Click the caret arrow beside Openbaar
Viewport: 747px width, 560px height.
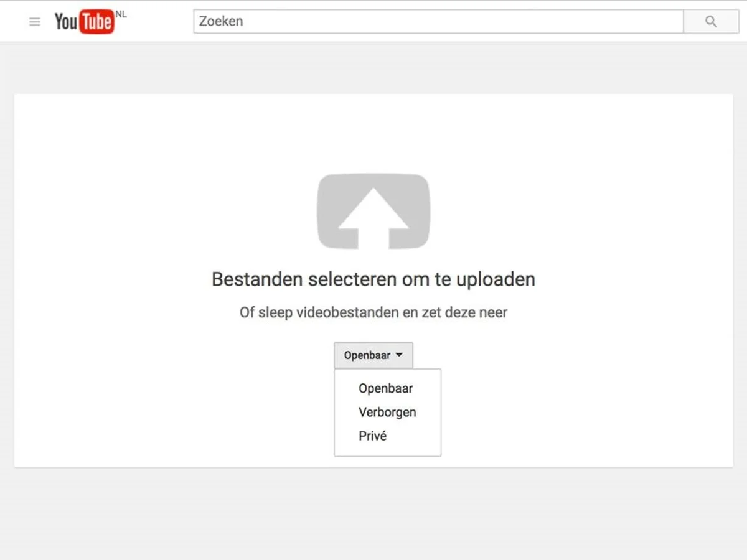[x=399, y=355]
